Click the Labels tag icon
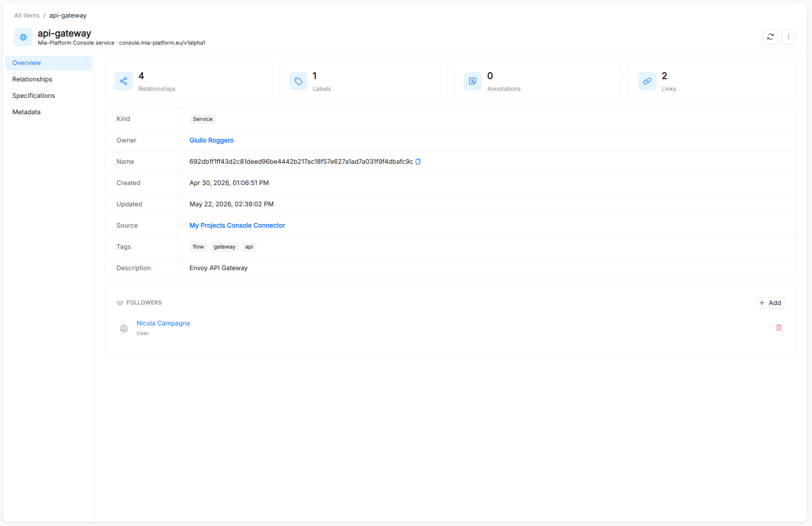Screen dimensions: 812x526 (298, 81)
